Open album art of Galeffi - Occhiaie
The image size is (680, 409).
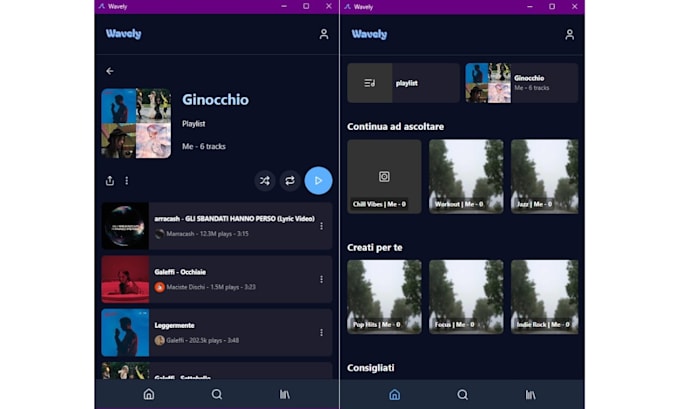[125, 279]
